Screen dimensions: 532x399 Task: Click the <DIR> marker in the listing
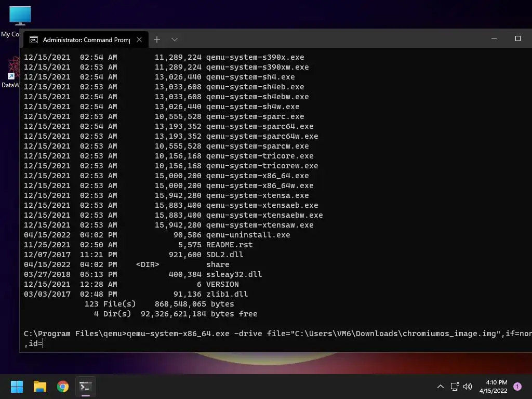click(147, 264)
